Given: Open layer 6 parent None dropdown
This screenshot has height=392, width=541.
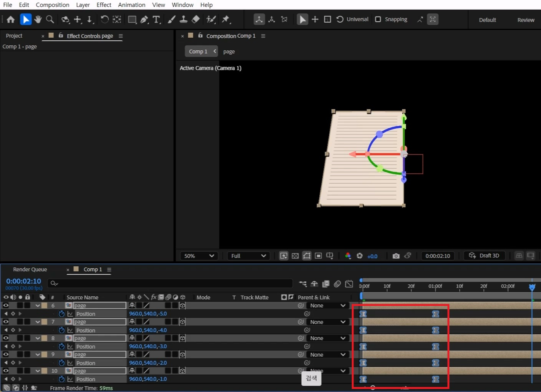Looking at the screenshot, I should [x=328, y=306].
